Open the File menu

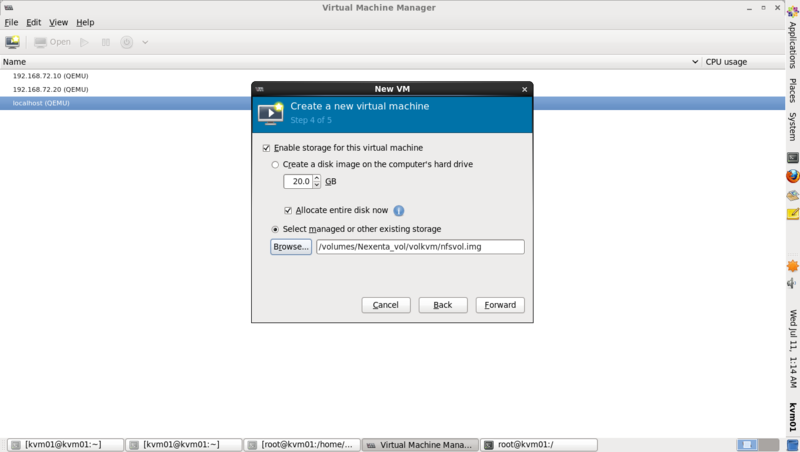pos(11,22)
